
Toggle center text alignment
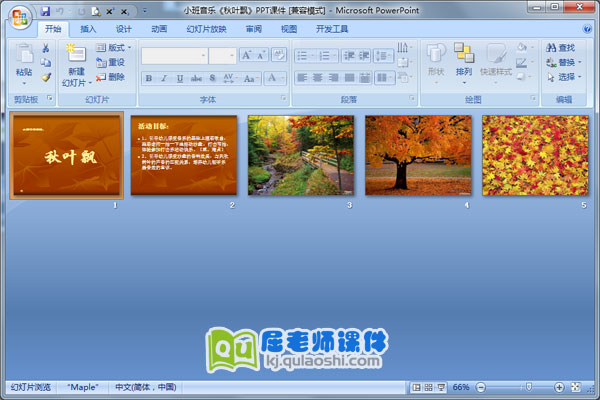[x=318, y=78]
